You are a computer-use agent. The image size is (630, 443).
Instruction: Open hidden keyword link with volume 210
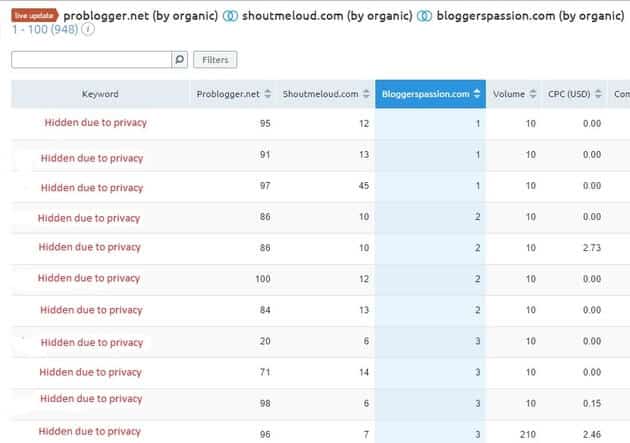[90, 432]
